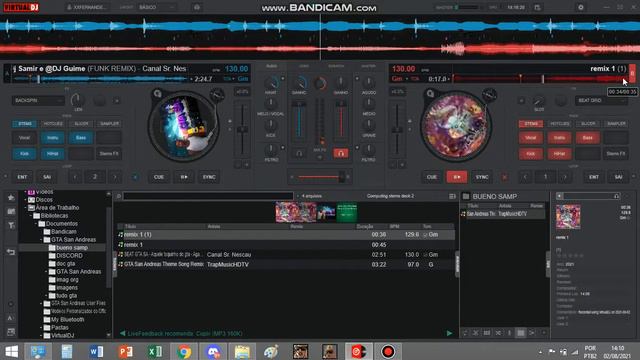The width and height of the screenshot is (640, 360).
Task: Select STEMS pad tab on right deck
Action: tap(531, 124)
